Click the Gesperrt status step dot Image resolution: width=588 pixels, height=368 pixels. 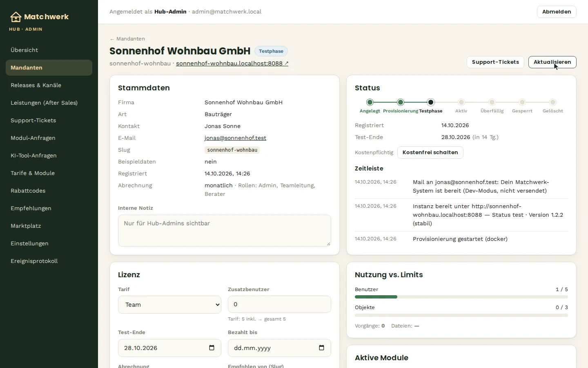tap(522, 102)
